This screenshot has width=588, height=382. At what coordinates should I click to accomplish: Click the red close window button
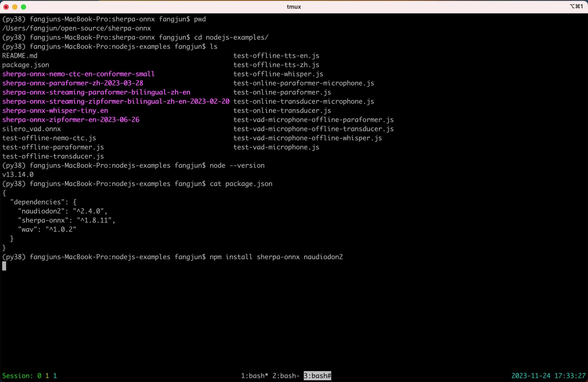click(6, 7)
